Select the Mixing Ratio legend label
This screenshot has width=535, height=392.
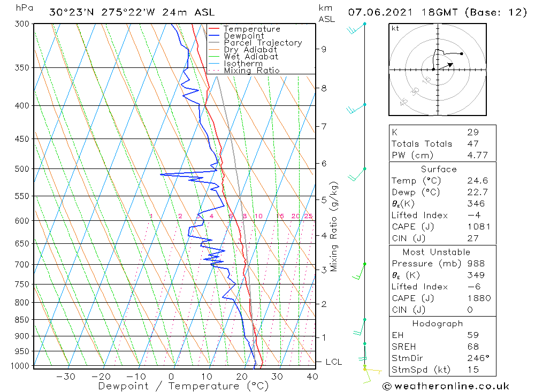click(251, 70)
